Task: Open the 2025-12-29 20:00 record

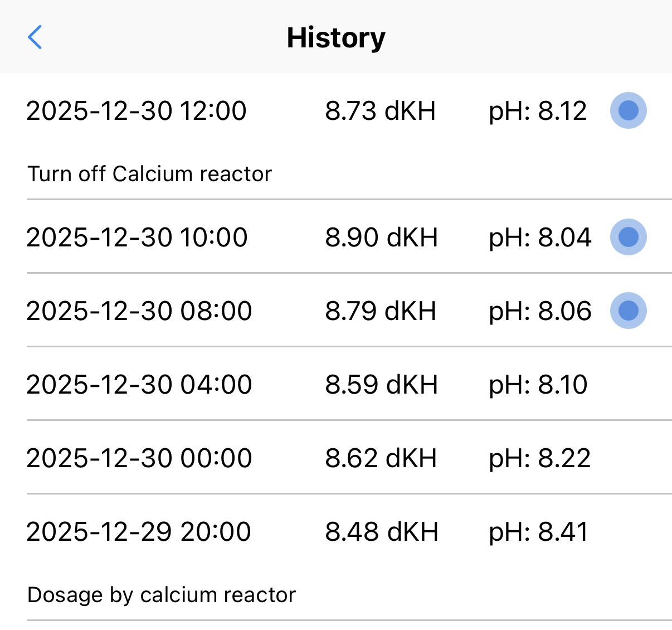Action: [139, 531]
